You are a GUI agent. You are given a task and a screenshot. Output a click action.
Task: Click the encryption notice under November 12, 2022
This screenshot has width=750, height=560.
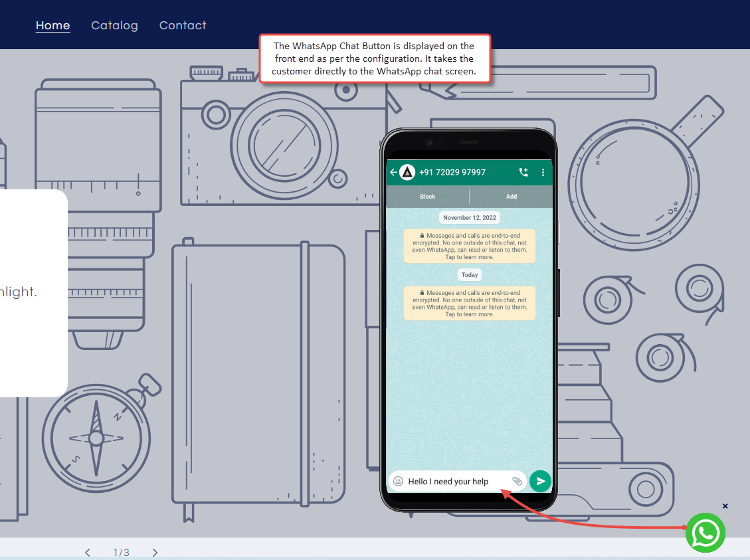tap(470, 246)
